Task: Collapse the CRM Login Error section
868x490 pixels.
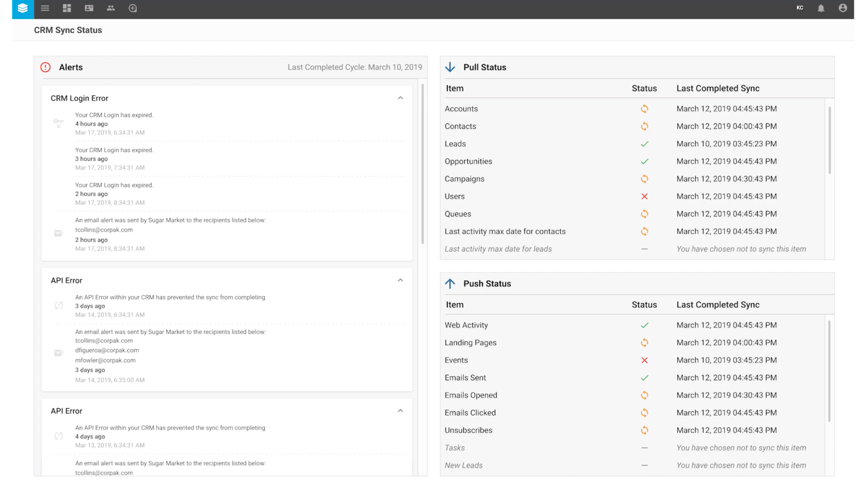Action: [401, 98]
